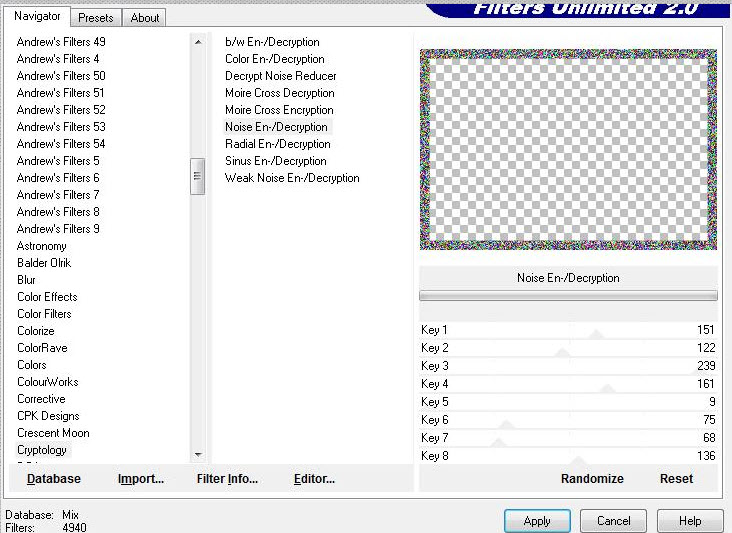
Task: Open the Color Effects category
Action: (47, 297)
